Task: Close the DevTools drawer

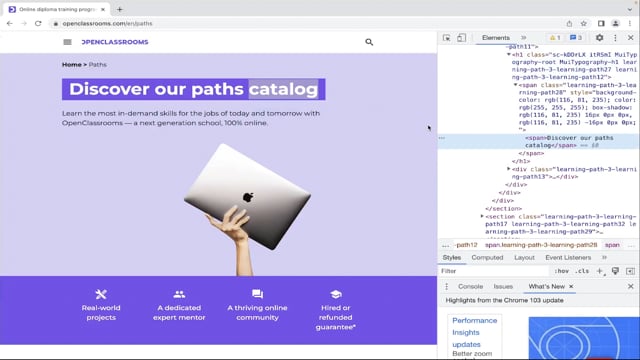Action: 631,287
